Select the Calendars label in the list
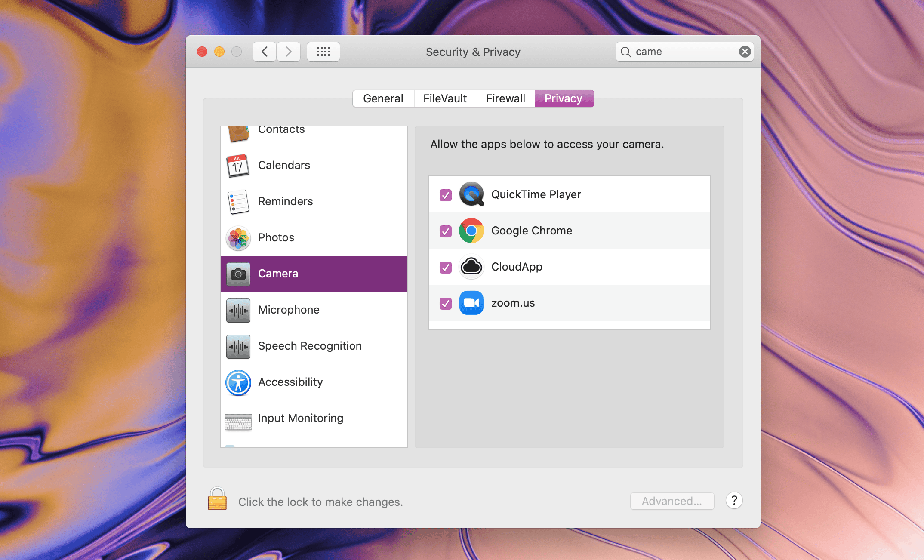This screenshot has height=560, width=924. (284, 165)
